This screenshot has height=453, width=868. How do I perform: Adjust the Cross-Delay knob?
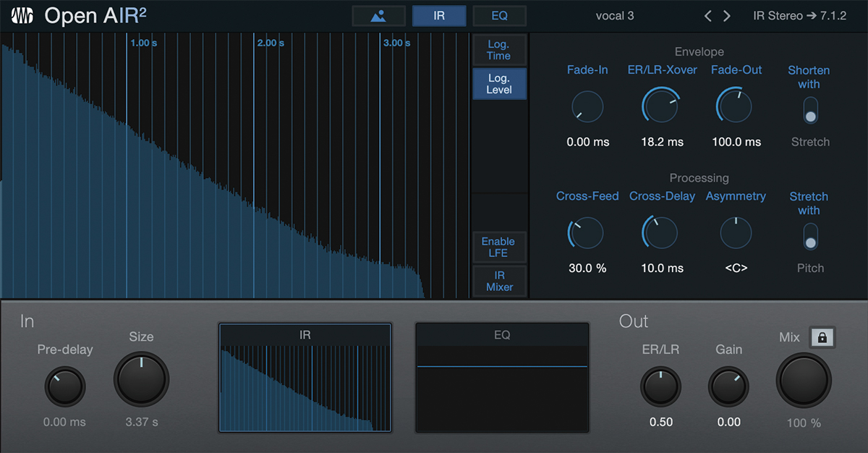pyautogui.click(x=662, y=233)
